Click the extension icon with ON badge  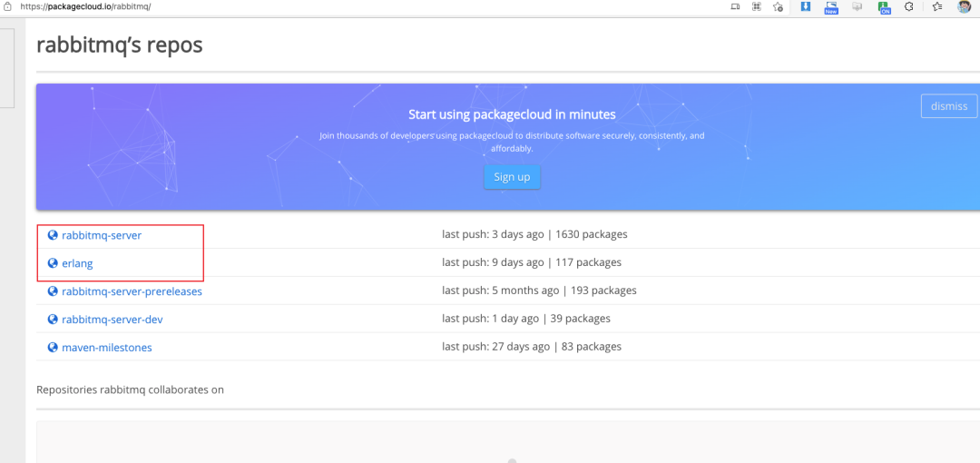click(x=884, y=7)
